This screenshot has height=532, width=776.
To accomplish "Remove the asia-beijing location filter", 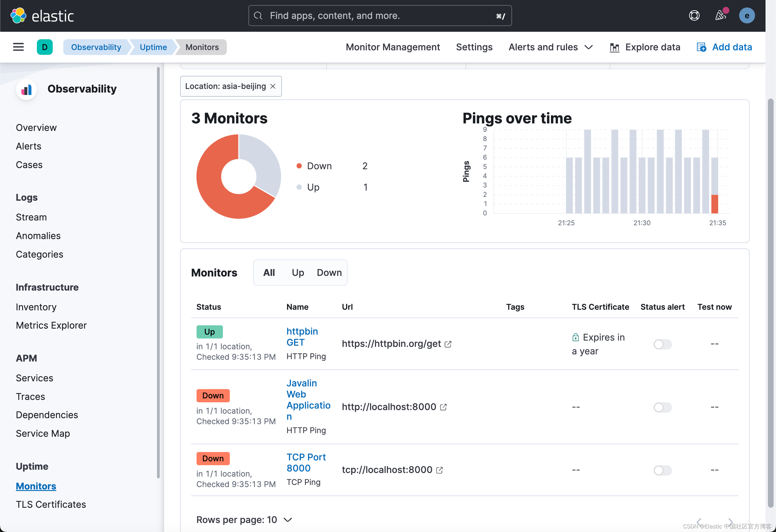I will point(272,86).
